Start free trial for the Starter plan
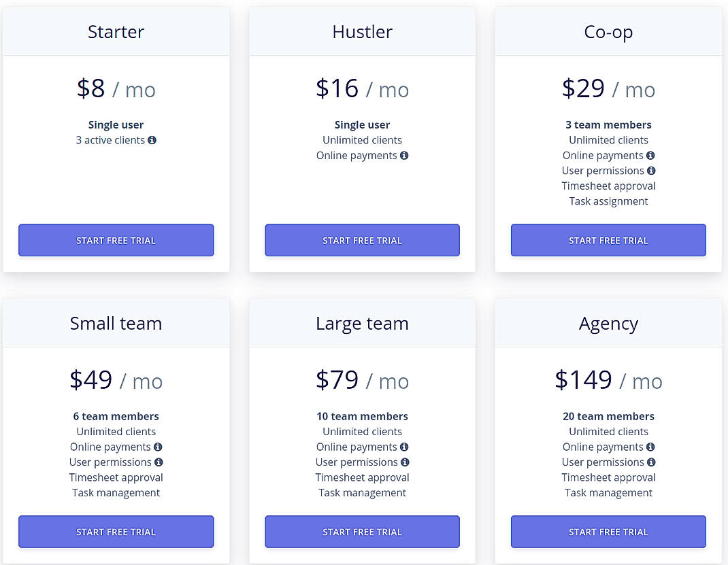728x565 pixels. [116, 240]
